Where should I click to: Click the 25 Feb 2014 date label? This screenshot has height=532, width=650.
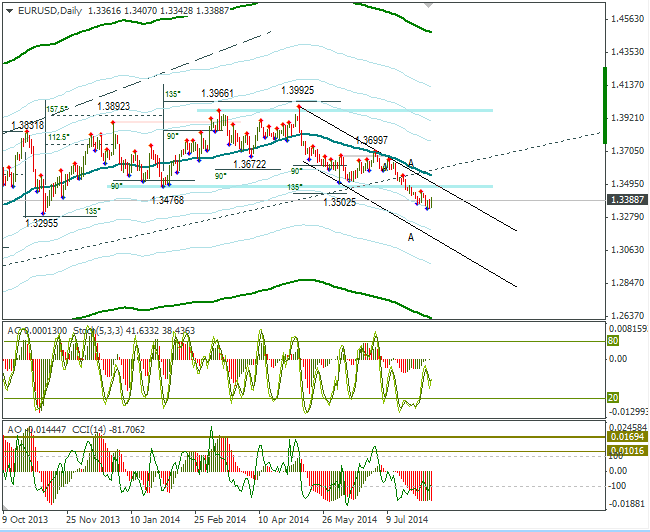(x=220, y=520)
